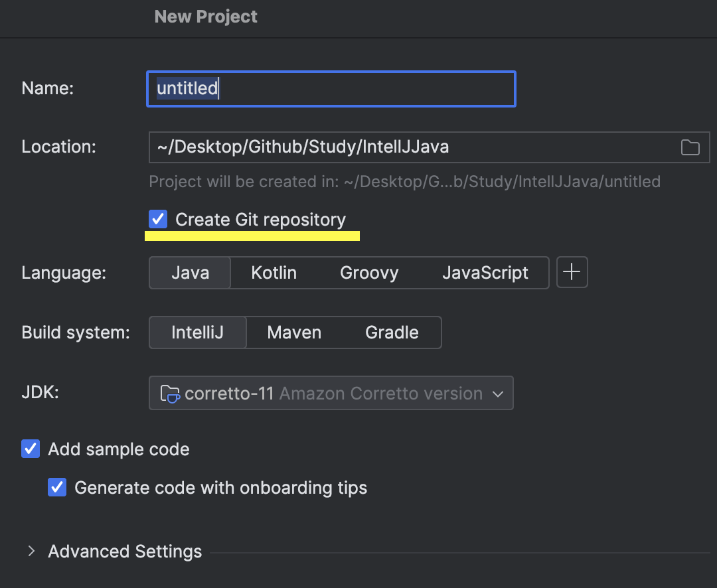The width and height of the screenshot is (717, 588).
Task: Uncheck the Add sample code checkbox
Action: 31,449
